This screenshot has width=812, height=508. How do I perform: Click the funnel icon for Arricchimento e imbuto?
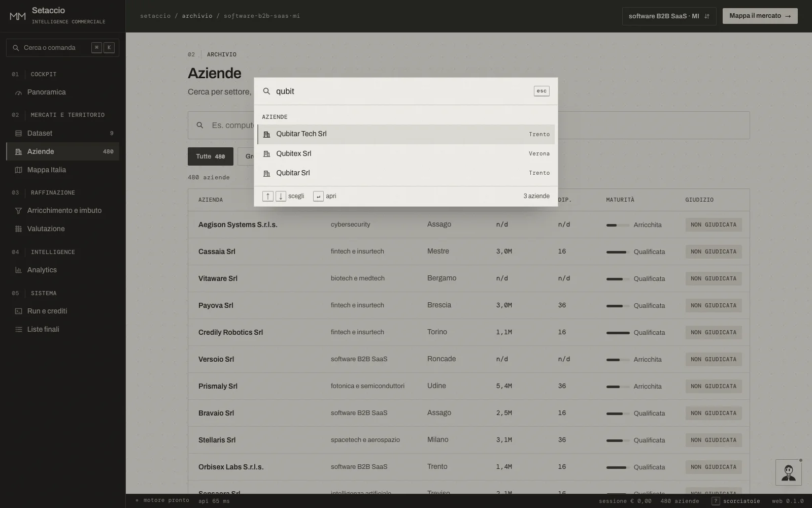(x=18, y=211)
